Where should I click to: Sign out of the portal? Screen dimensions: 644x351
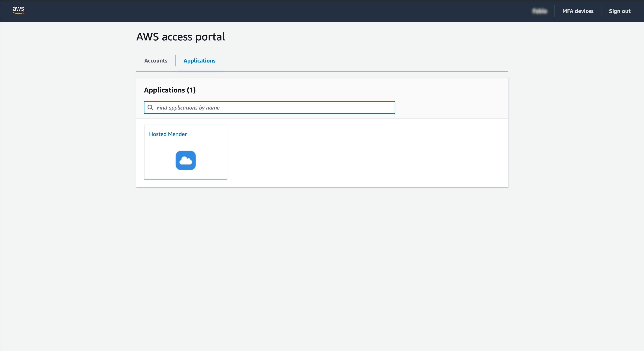coord(619,11)
